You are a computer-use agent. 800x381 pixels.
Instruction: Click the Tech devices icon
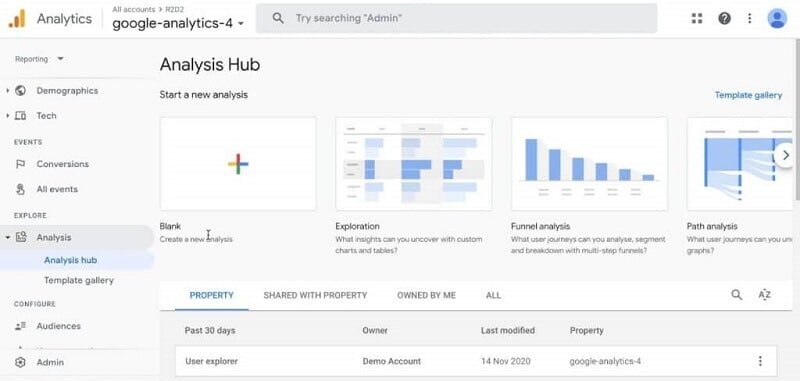tap(20, 116)
